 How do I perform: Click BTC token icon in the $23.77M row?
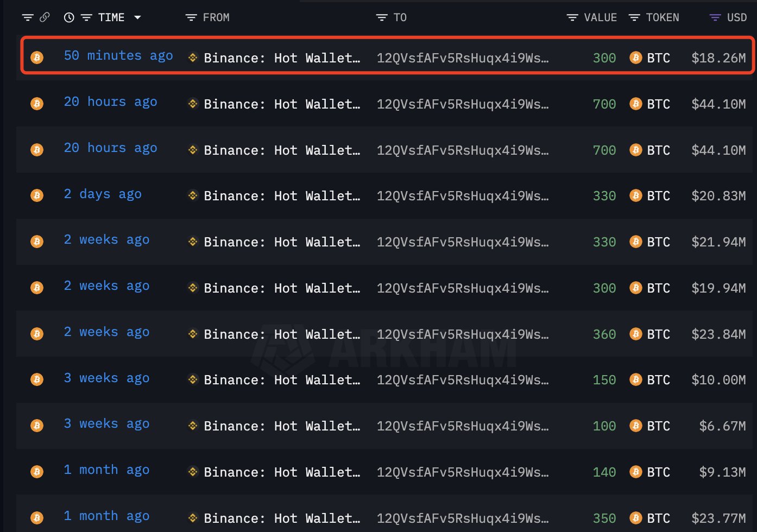click(x=636, y=518)
